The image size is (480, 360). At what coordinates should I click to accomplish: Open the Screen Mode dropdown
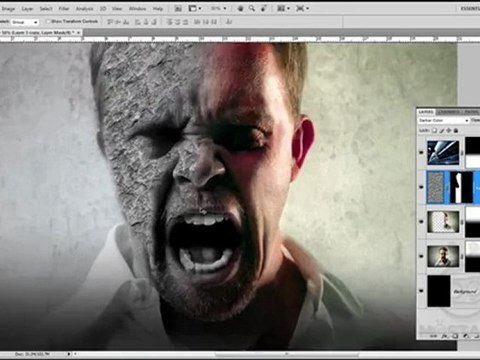[x=302, y=9]
